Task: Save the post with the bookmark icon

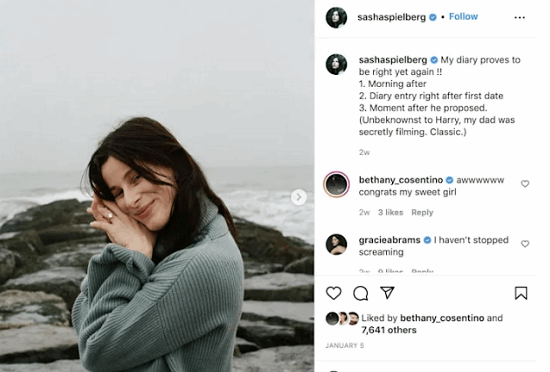Action: 521,293
